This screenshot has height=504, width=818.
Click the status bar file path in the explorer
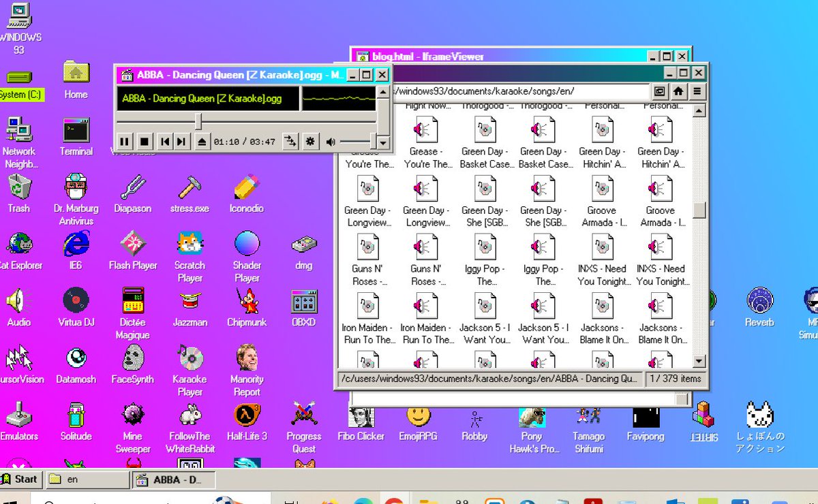click(x=489, y=379)
